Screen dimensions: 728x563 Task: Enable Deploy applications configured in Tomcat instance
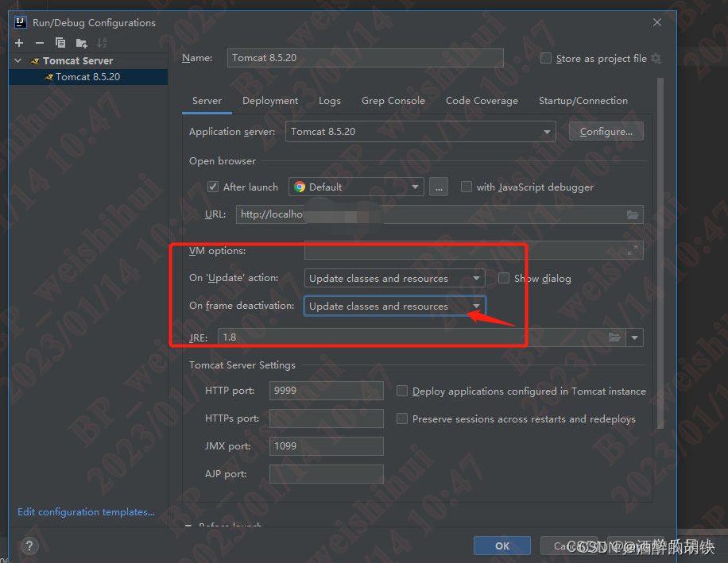(402, 391)
